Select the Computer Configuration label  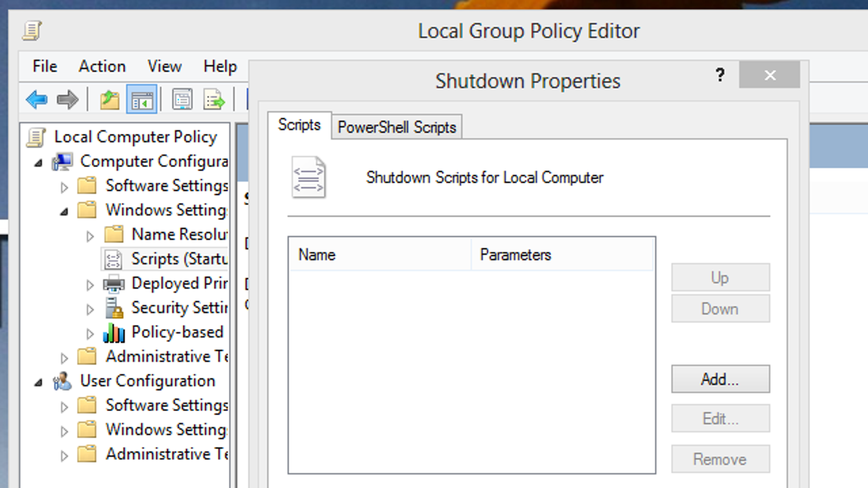(x=154, y=162)
